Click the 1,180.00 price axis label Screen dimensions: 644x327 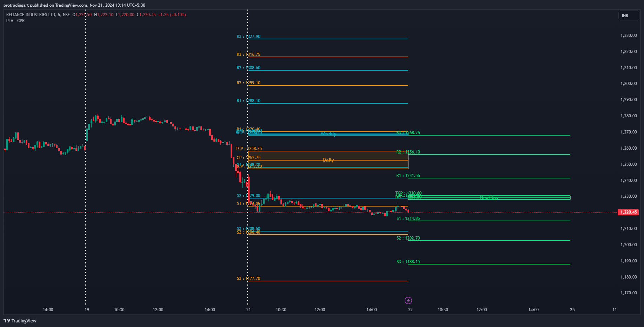coord(629,277)
